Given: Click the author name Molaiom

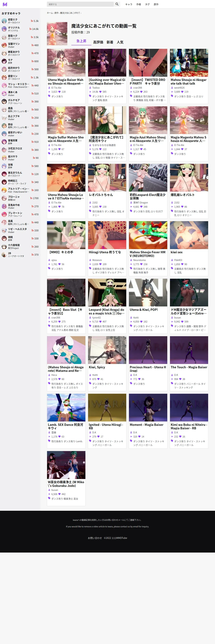Looking at the screenshot, I should [97, 260].
